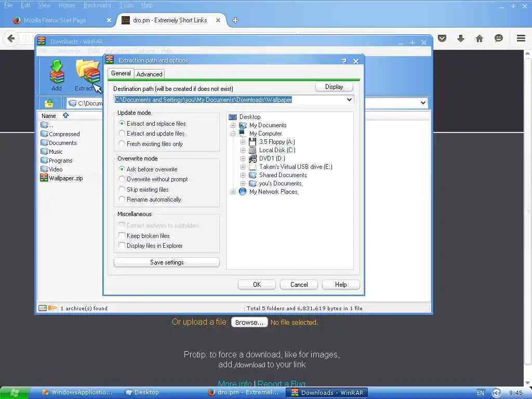Click the dialog Help button
Image resolution: width=532 pixels, height=399 pixels.
[341, 285]
